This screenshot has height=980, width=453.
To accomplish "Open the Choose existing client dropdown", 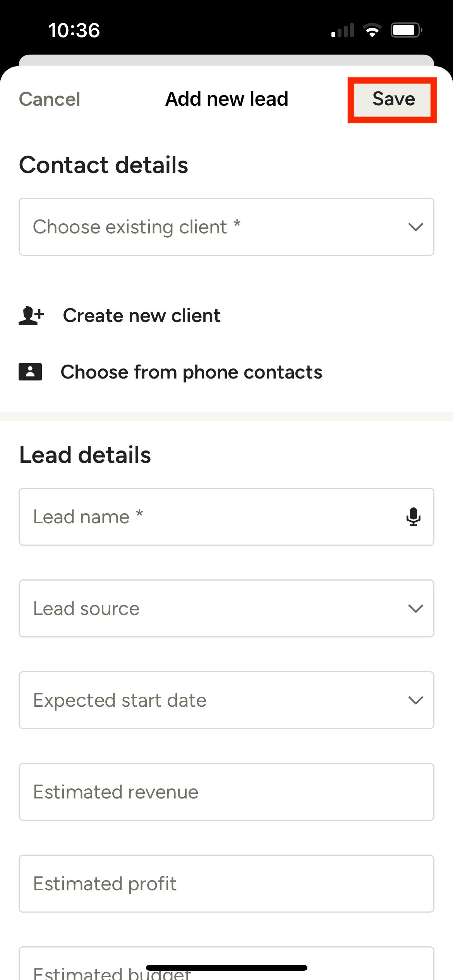I will click(217, 227).
